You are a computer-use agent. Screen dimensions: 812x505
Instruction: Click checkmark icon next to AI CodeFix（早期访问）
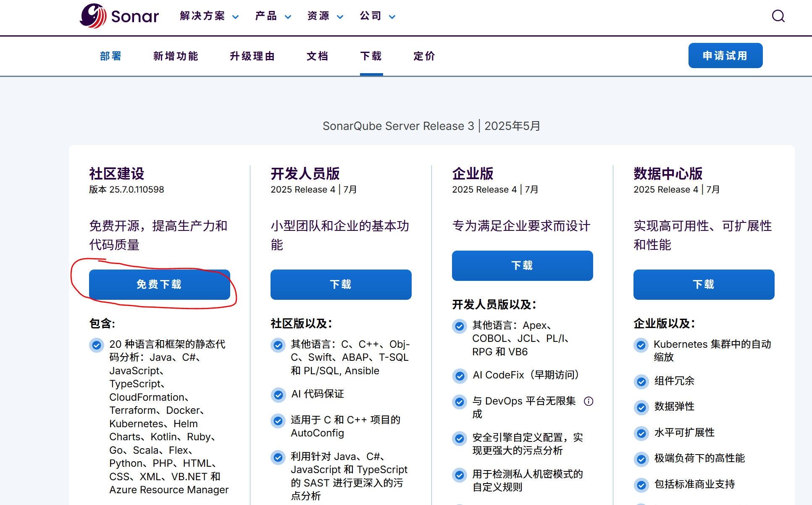tap(460, 376)
